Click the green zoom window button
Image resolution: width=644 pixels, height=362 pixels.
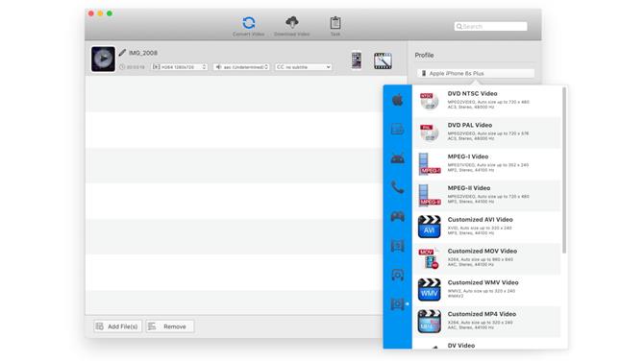pos(110,13)
